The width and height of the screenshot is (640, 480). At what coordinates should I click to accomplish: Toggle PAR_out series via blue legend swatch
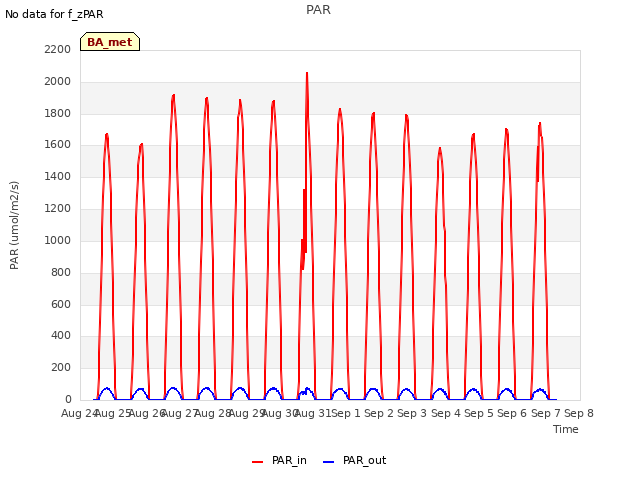[x=328, y=462]
